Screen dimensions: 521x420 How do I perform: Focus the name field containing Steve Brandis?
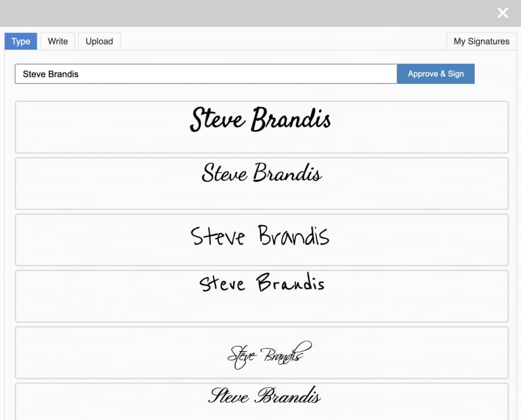[206, 73]
